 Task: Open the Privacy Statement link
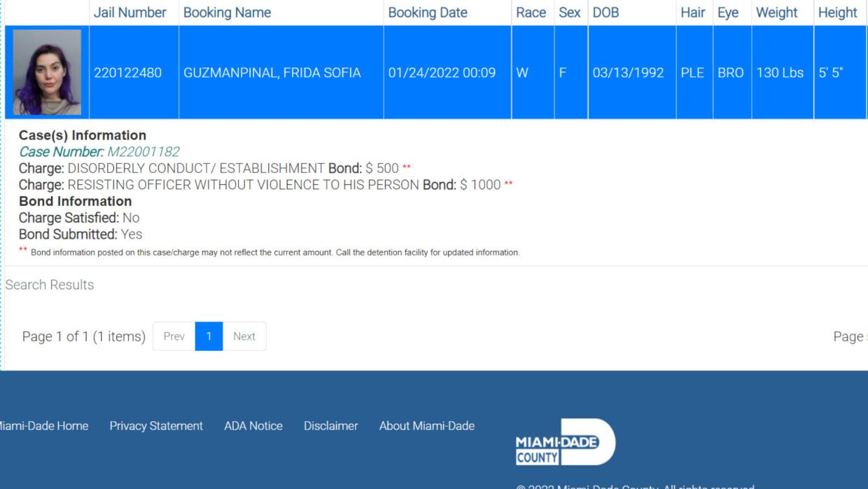[x=156, y=426]
